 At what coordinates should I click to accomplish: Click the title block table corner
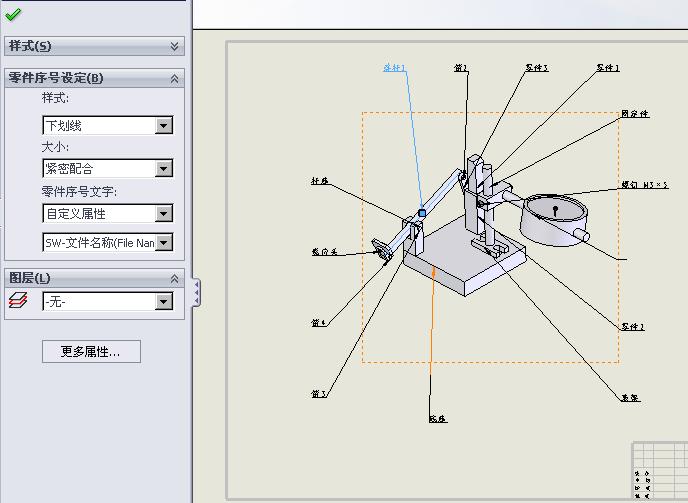[659, 472]
